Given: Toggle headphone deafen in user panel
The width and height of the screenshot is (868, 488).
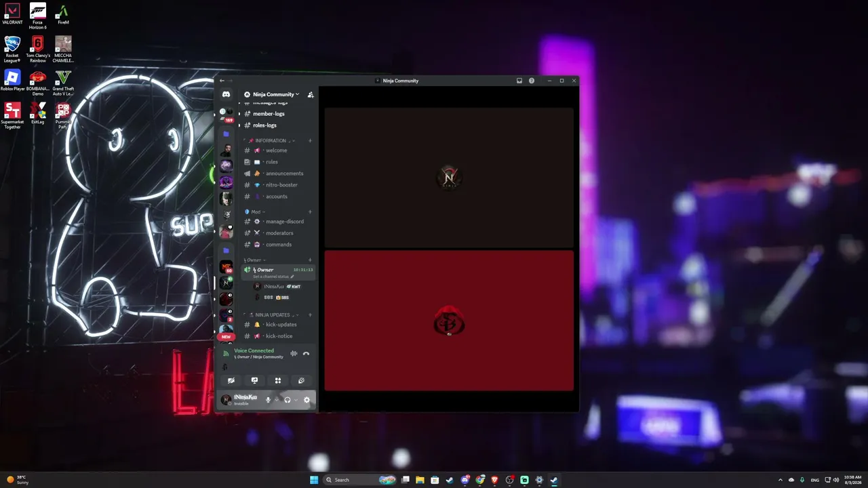Looking at the screenshot, I should (x=287, y=400).
